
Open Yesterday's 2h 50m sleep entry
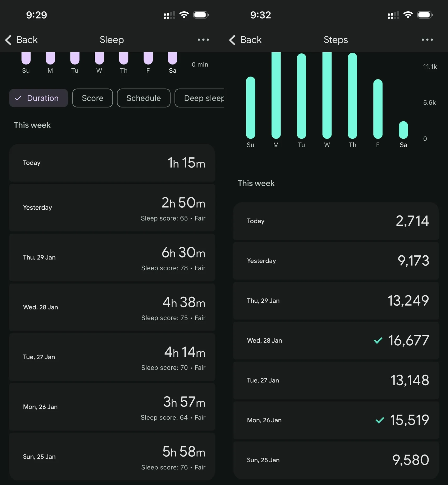[112, 208]
